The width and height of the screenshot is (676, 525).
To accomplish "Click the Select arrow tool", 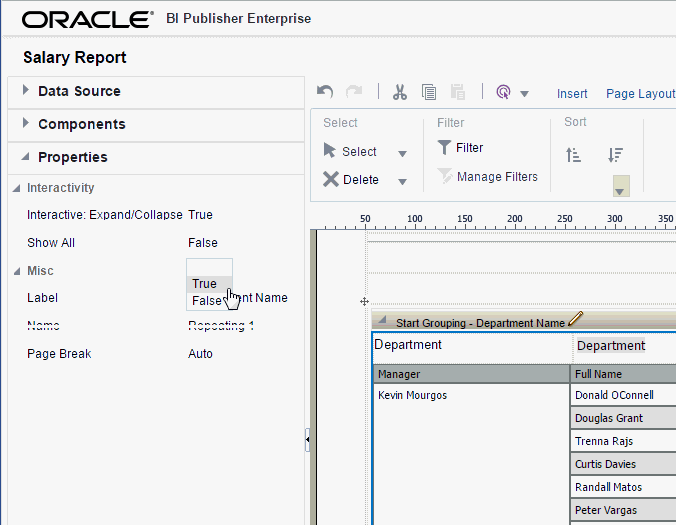I will (x=350, y=151).
